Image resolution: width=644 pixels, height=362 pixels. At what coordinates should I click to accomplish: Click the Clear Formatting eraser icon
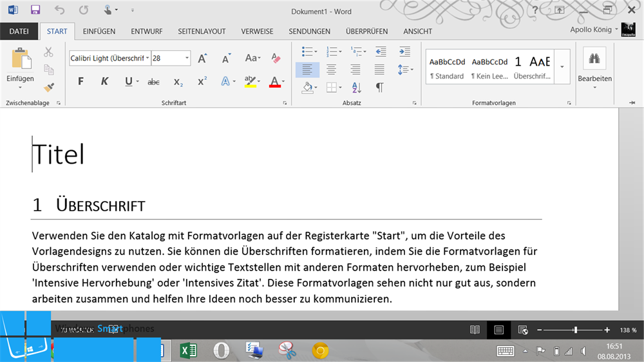coord(276,59)
